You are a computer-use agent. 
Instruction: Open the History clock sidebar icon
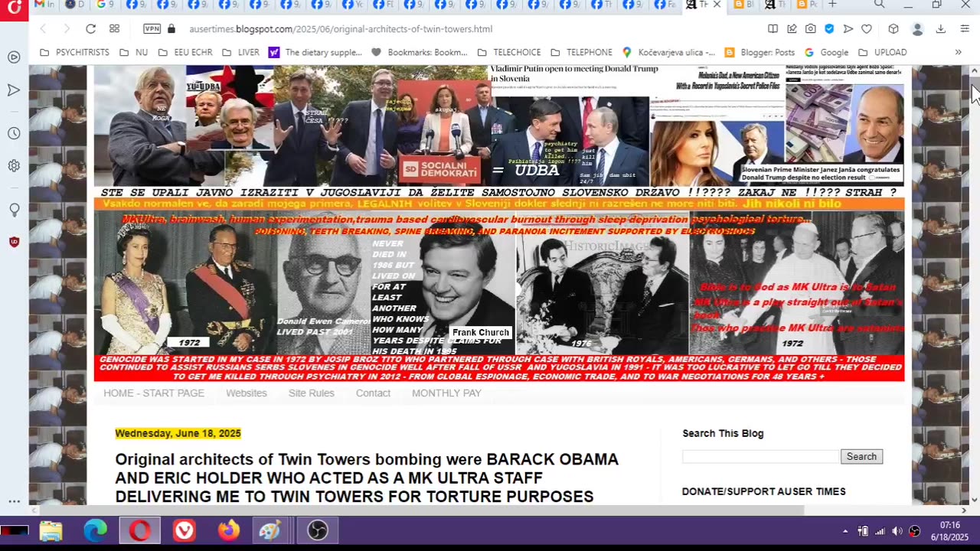coord(14,134)
